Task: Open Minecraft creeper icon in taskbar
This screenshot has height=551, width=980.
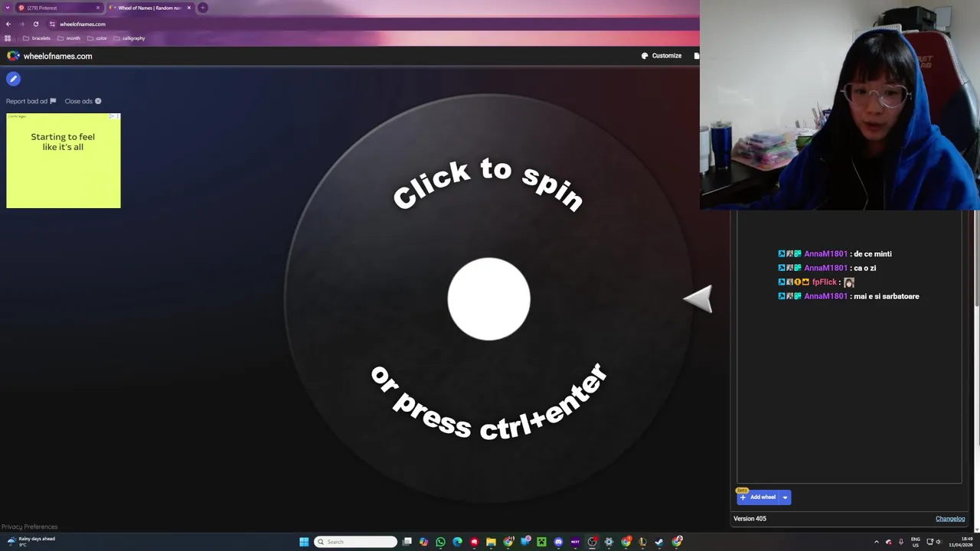Action: 541,542
